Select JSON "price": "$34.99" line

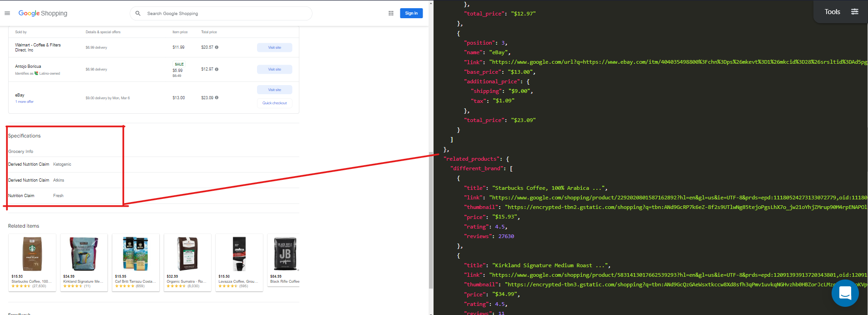(x=492, y=295)
